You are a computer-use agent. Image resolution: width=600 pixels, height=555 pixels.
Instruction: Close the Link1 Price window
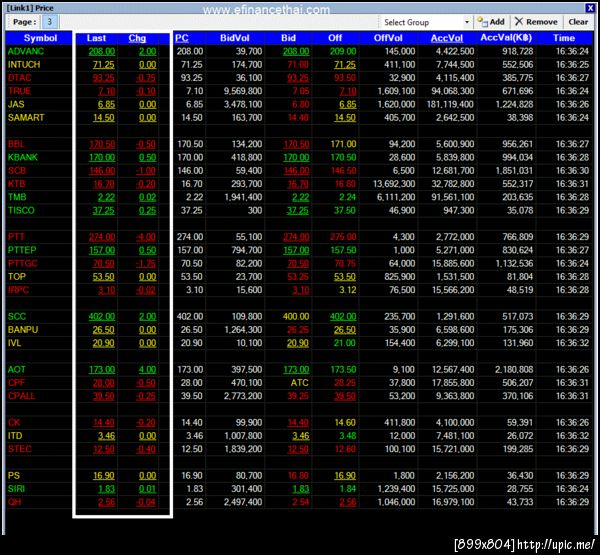click(590, 8)
